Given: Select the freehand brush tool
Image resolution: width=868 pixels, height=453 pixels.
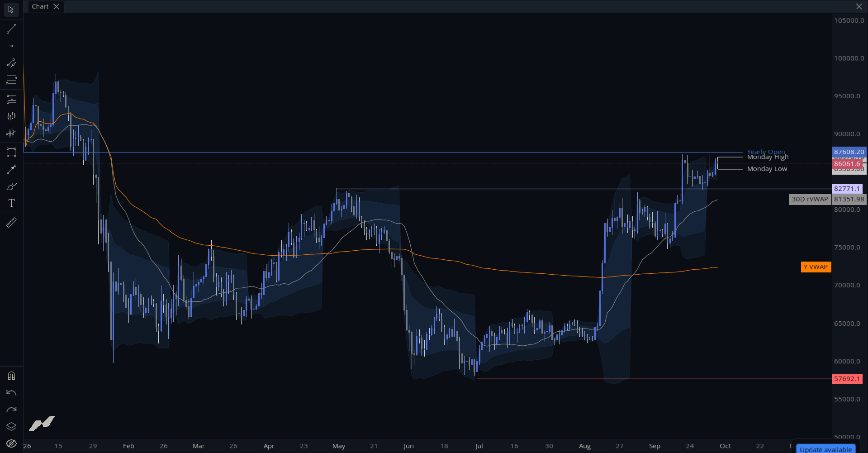Looking at the screenshot, I should point(11,186).
